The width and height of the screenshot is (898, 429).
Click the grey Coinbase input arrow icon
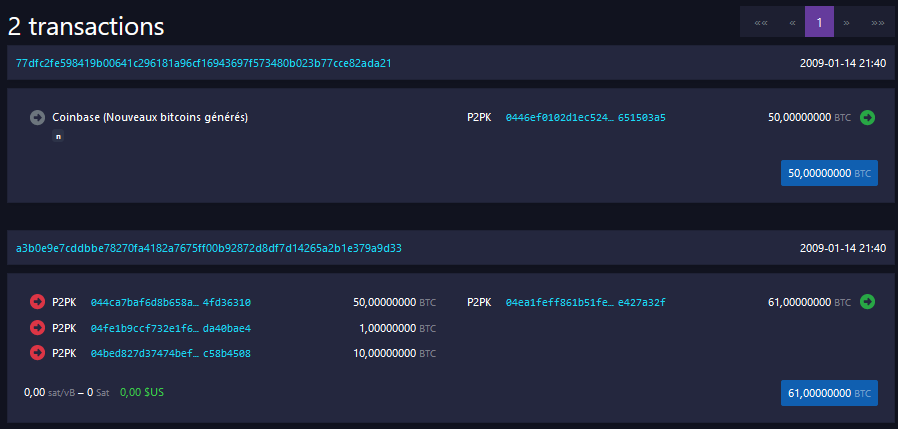pos(37,117)
